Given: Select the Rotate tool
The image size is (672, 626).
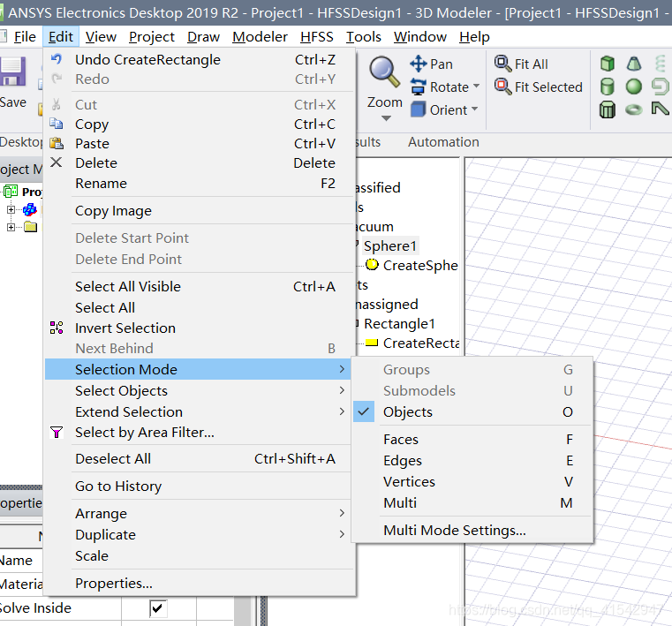Looking at the screenshot, I should (439, 87).
